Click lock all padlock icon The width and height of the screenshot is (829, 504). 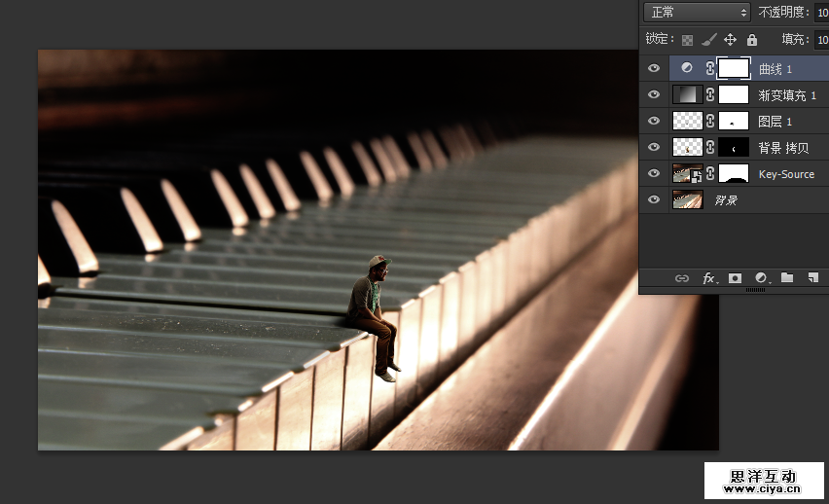point(752,40)
